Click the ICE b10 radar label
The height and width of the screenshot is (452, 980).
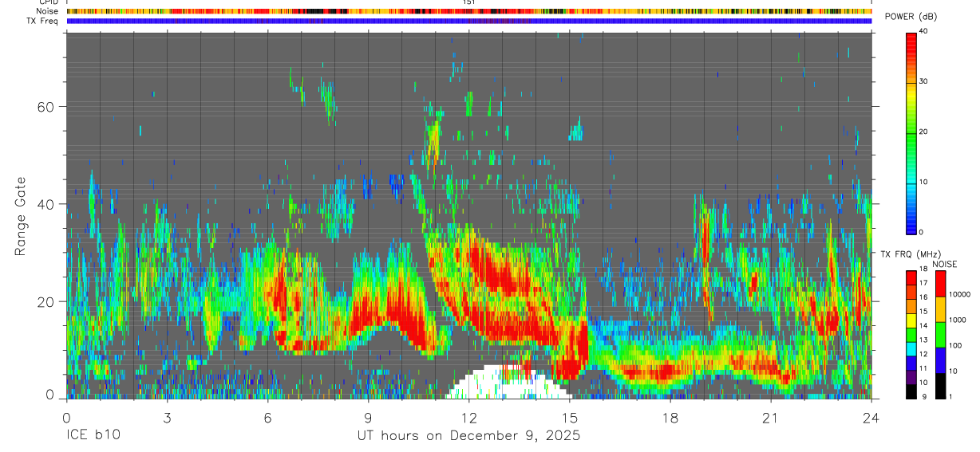tap(93, 436)
